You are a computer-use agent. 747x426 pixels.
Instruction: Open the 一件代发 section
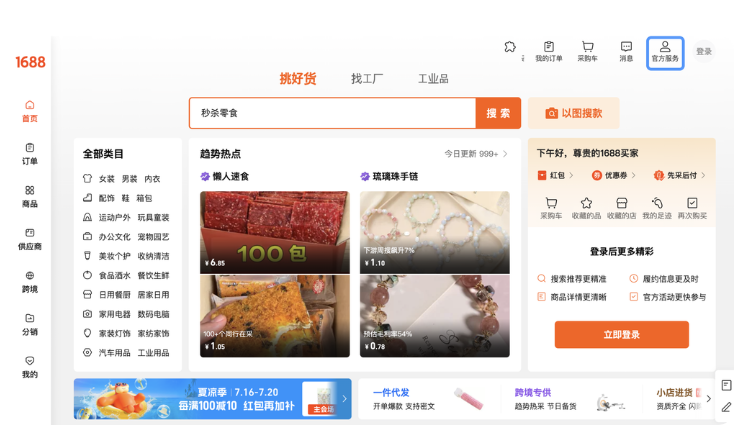pos(429,399)
